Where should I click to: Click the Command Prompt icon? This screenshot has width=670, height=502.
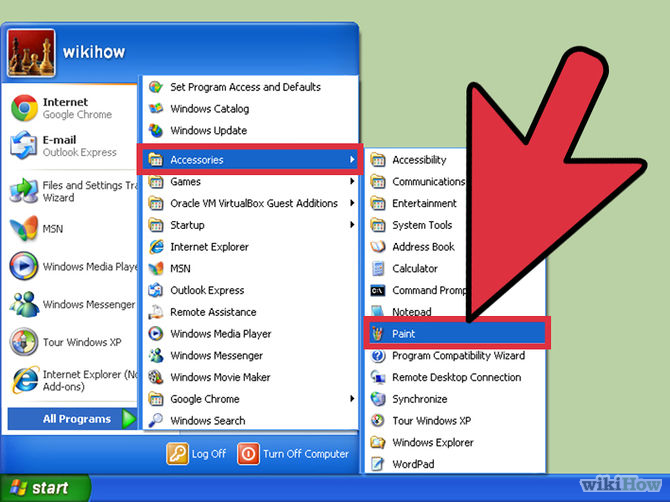(x=378, y=291)
